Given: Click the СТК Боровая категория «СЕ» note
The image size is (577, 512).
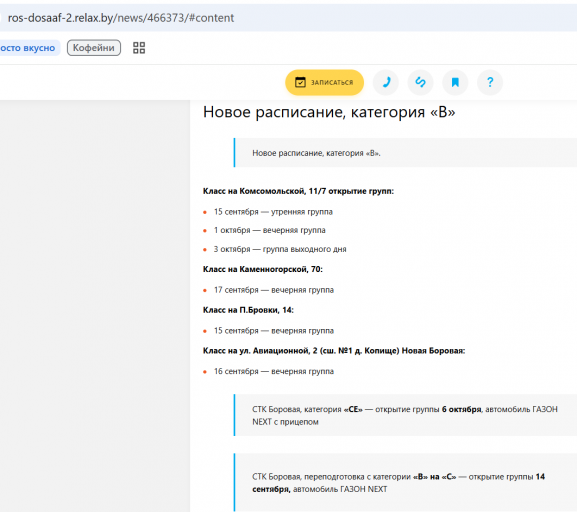Looking at the screenshot, I should (x=405, y=415).
